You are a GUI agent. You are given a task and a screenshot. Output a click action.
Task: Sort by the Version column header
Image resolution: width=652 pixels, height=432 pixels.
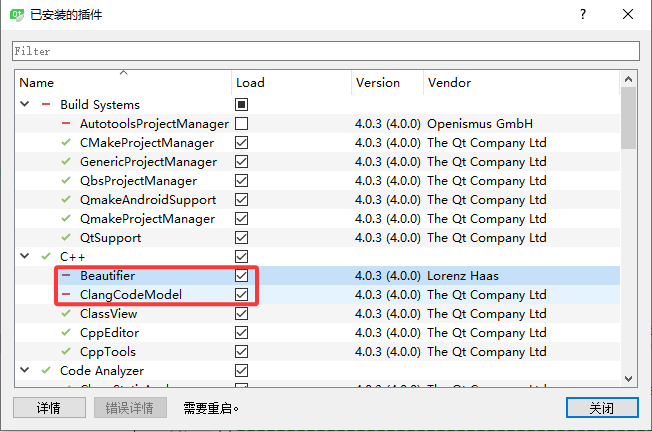pos(387,82)
